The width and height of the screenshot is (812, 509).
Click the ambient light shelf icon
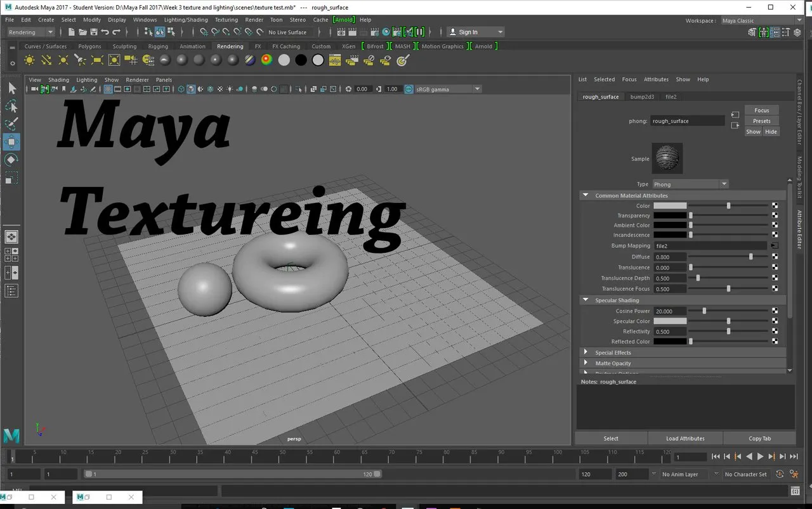29,60
